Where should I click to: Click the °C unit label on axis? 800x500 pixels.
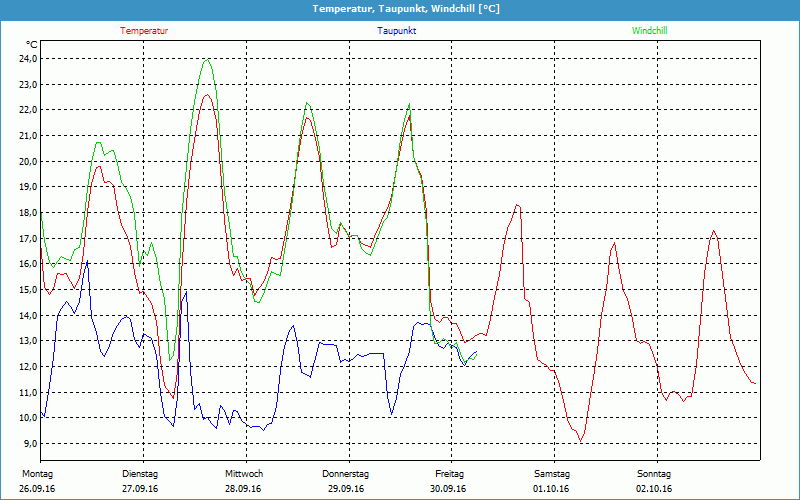pyautogui.click(x=32, y=44)
